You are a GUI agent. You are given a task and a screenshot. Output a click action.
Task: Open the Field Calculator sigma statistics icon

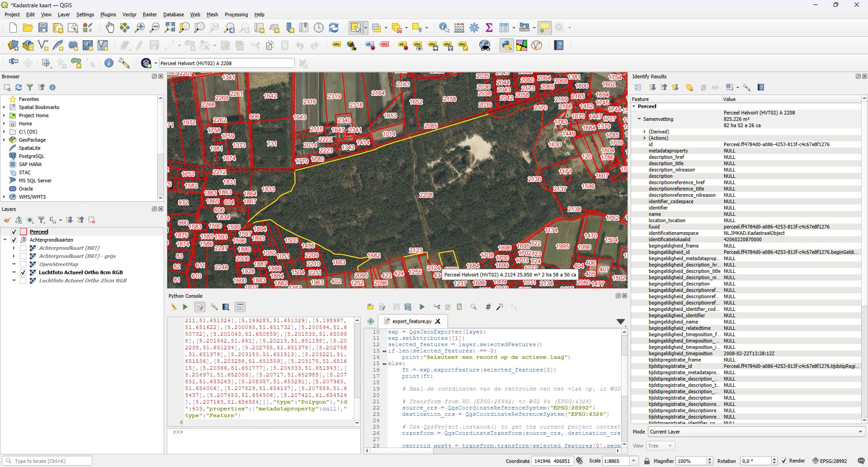click(489, 28)
